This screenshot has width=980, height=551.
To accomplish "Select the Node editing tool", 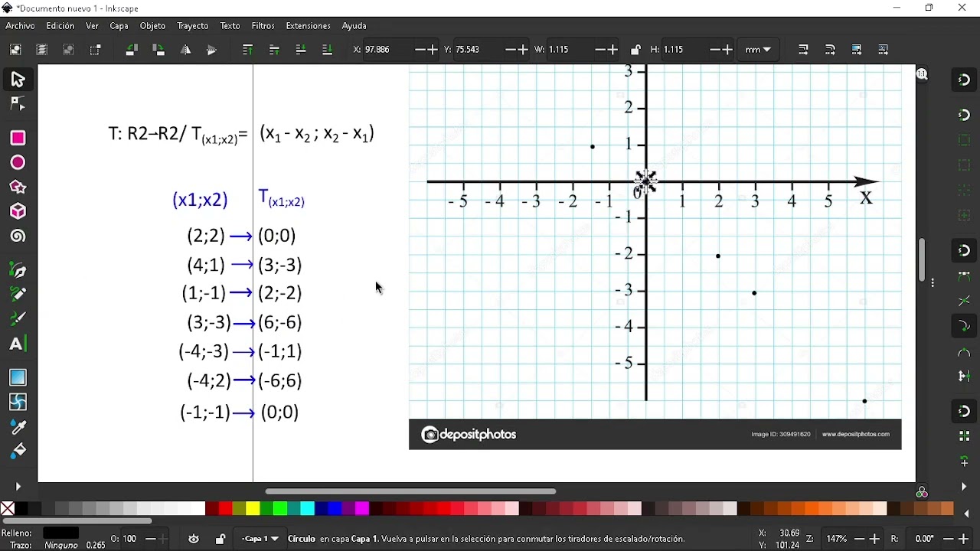I will click(18, 103).
